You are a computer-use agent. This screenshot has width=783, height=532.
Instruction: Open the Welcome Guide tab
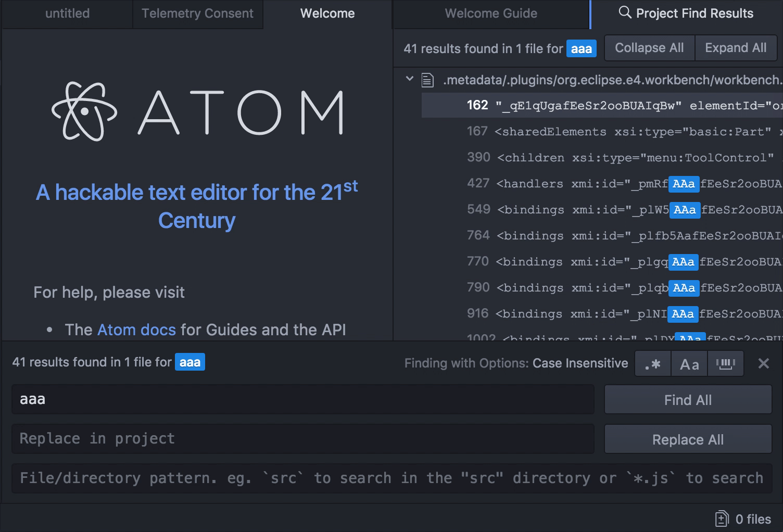(490, 13)
